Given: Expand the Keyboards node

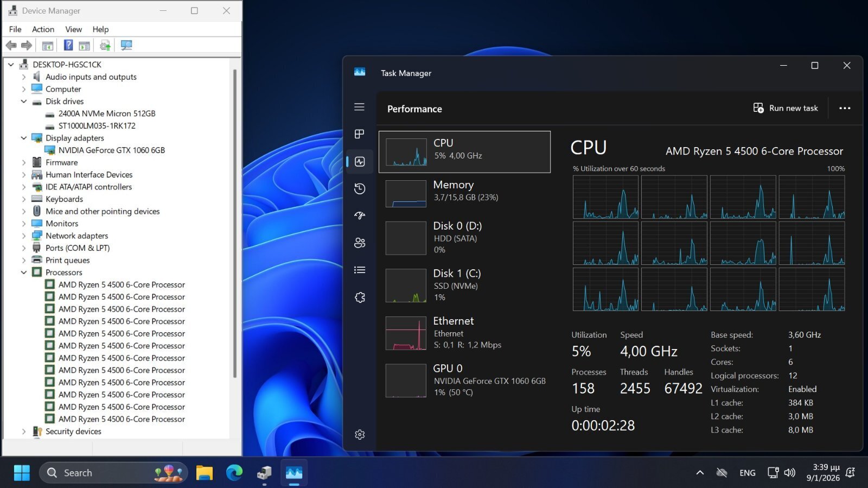Looking at the screenshot, I should click(24, 199).
